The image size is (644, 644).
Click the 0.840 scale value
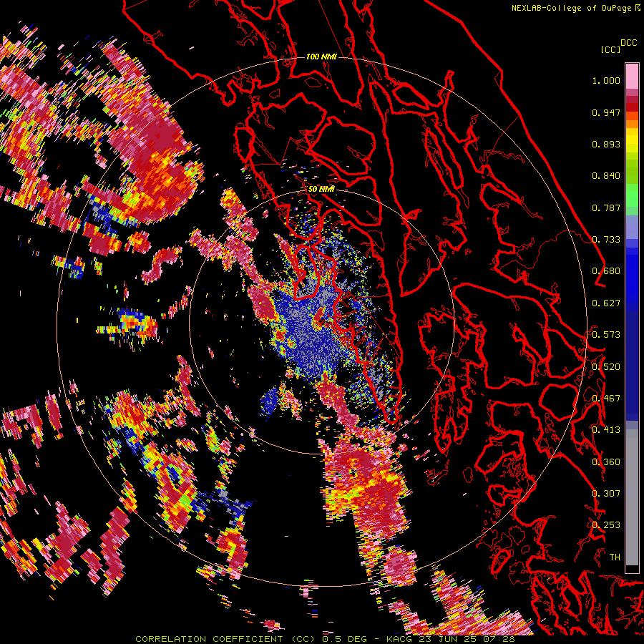coord(606,176)
